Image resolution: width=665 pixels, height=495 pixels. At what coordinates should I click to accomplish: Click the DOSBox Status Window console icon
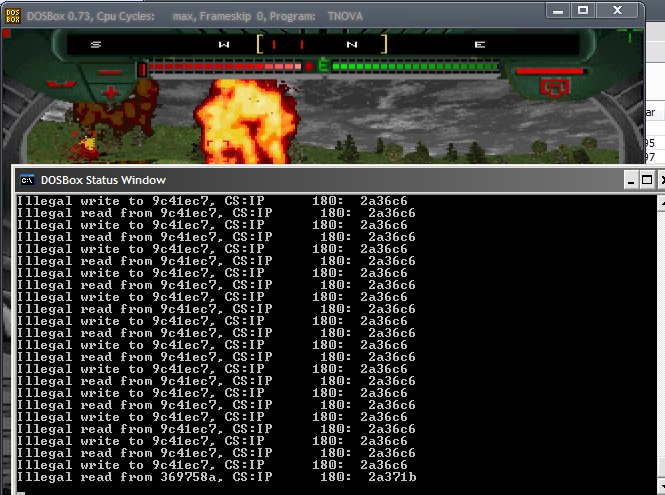tap(27, 180)
